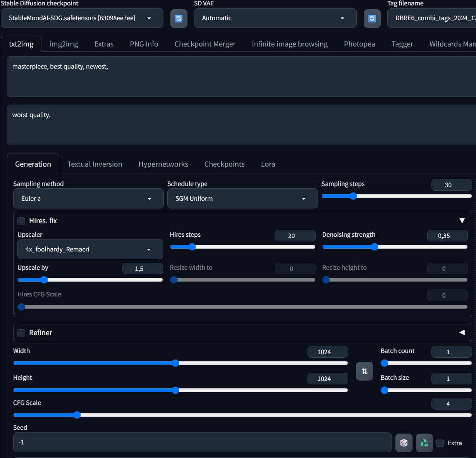This screenshot has height=458, width=476.
Task: Click the CFG Scale number field
Action: pyautogui.click(x=452, y=404)
